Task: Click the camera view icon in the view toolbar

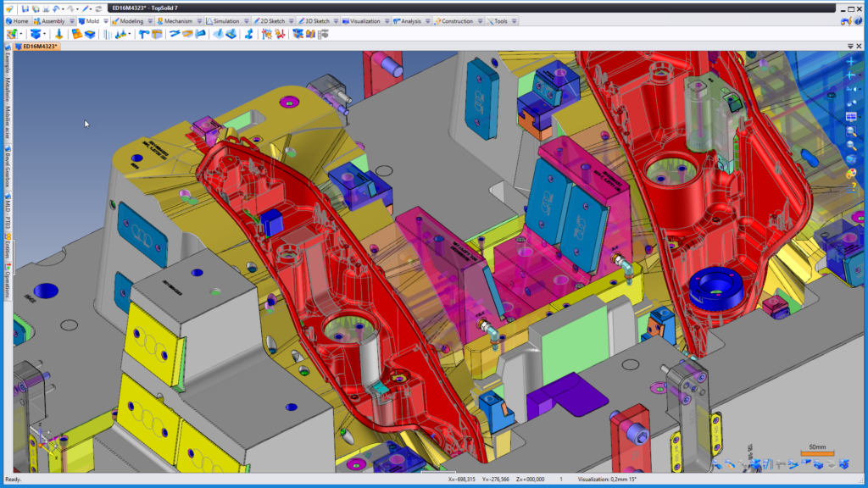Action: (851, 103)
